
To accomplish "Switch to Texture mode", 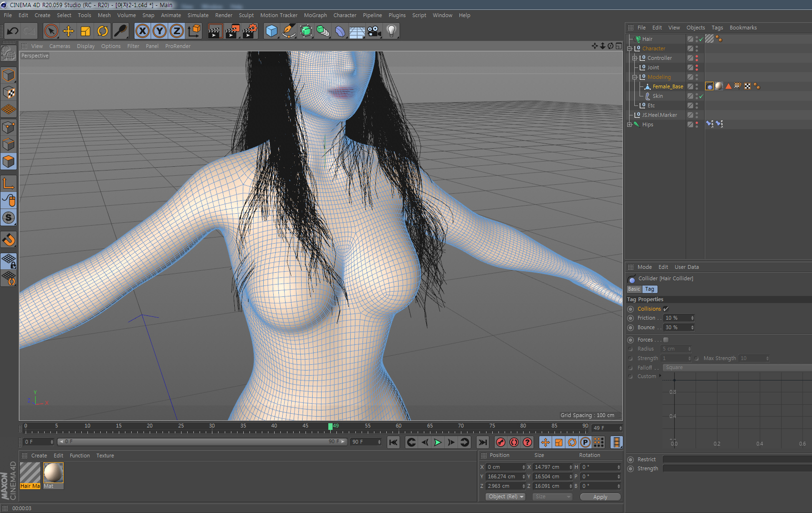I will click(x=9, y=93).
